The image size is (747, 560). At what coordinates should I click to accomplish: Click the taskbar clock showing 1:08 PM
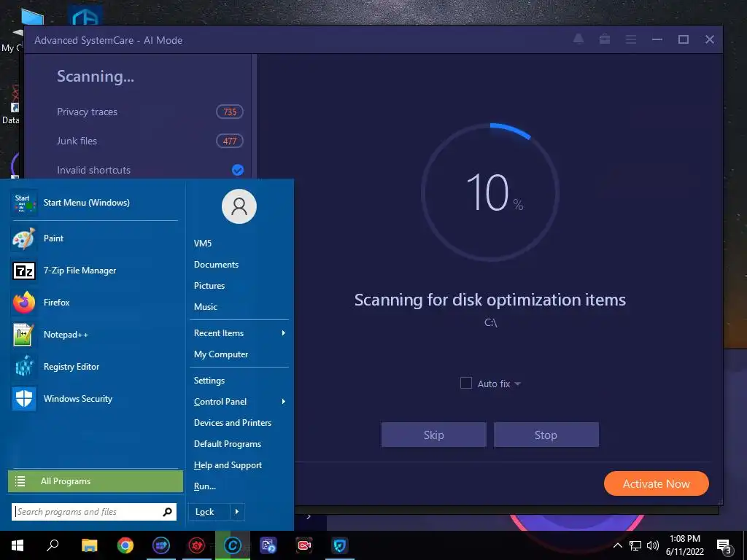(x=684, y=545)
